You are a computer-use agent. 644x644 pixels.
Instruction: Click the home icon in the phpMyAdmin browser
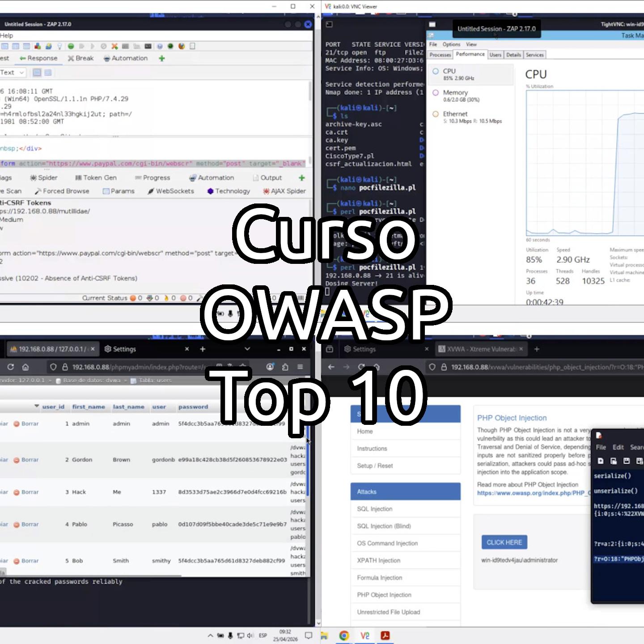click(25, 367)
